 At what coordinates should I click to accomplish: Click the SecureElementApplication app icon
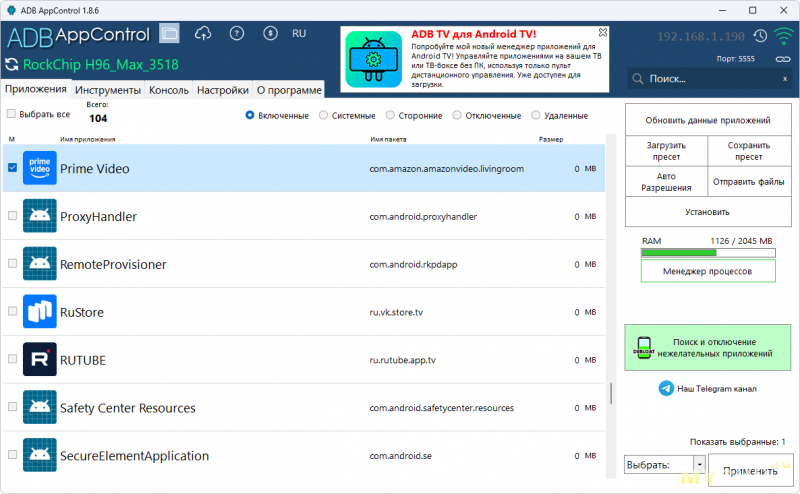click(40, 455)
